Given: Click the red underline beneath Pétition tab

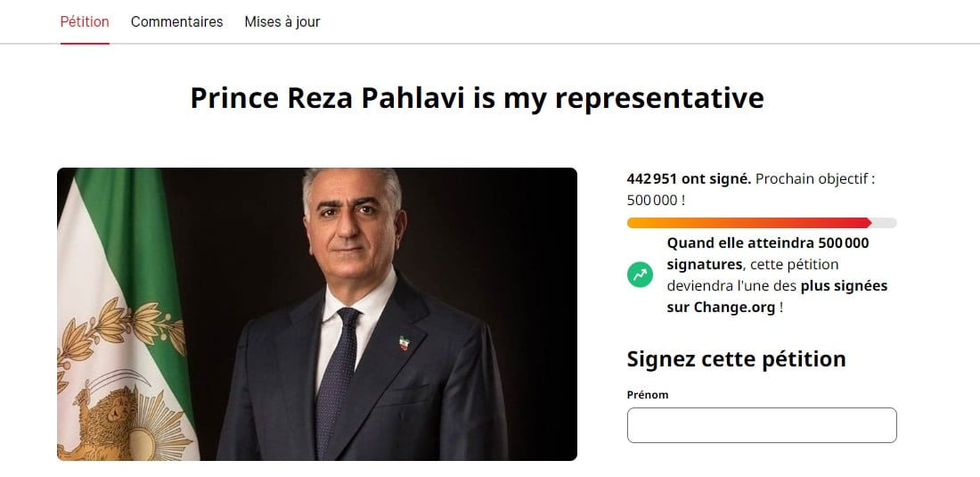Looking at the screenshot, I should point(85,44).
